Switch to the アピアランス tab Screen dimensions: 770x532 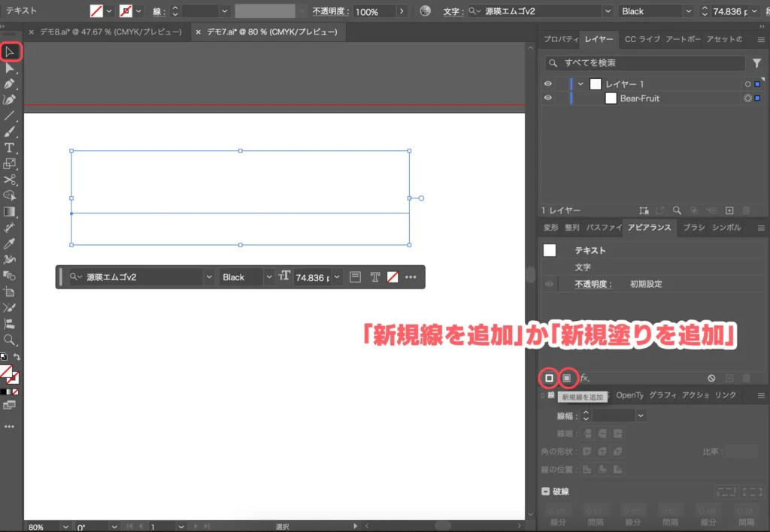click(649, 228)
